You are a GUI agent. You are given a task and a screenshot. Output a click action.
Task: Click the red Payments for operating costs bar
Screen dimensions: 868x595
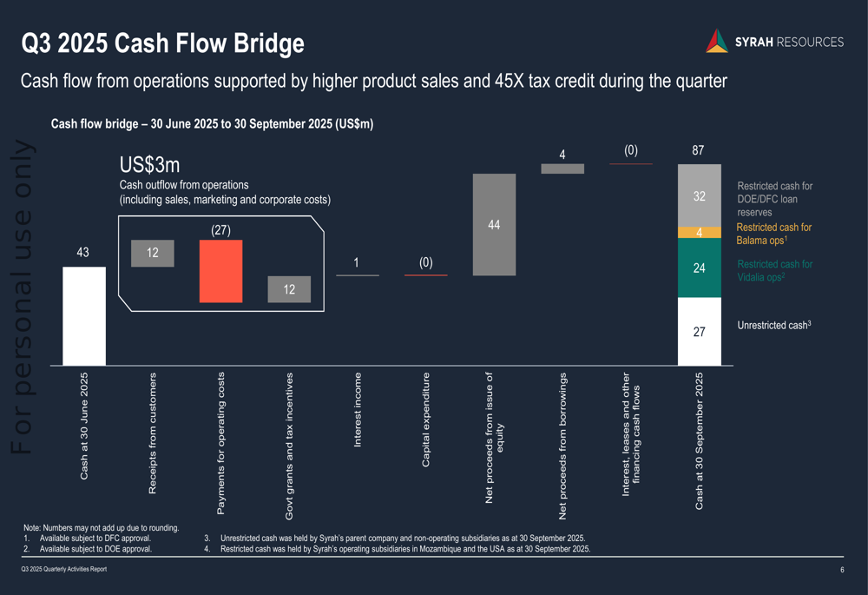(x=220, y=271)
